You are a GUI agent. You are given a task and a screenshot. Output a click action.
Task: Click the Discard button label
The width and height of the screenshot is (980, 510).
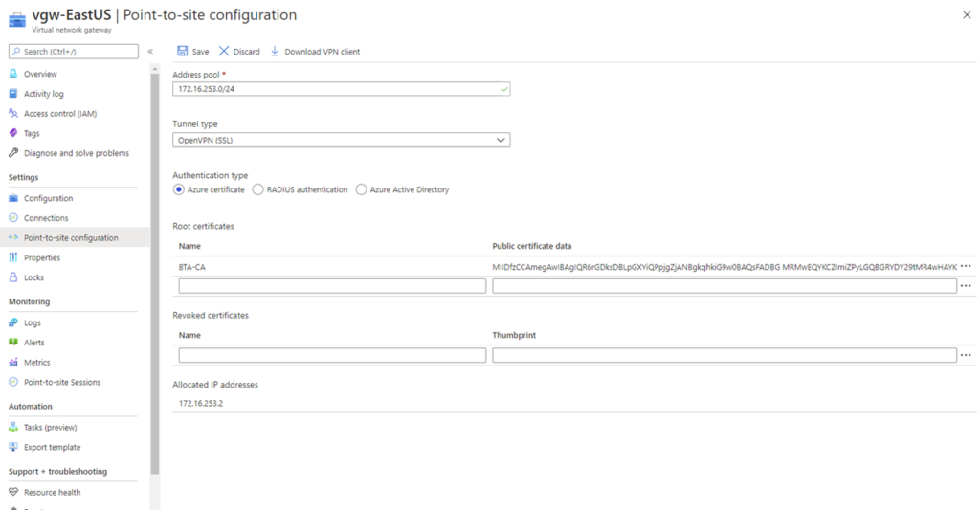[247, 52]
